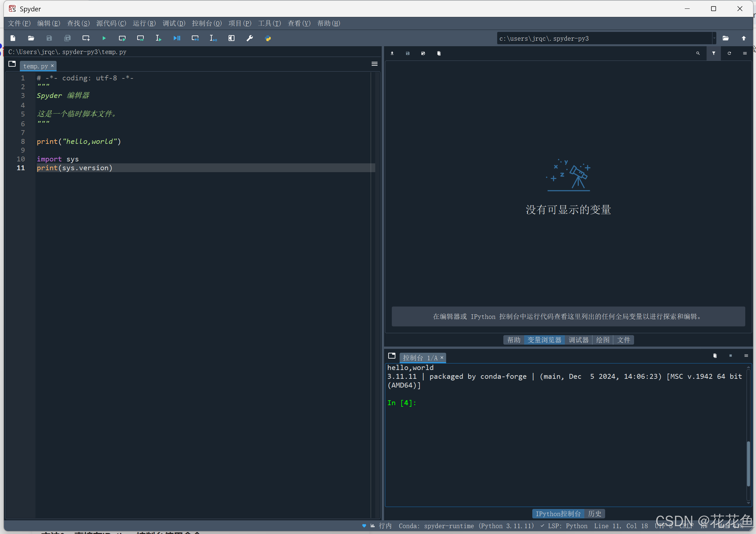Image resolution: width=756 pixels, height=534 pixels.
Task: Click Import data icon in variable explorer
Action: pyautogui.click(x=392, y=53)
